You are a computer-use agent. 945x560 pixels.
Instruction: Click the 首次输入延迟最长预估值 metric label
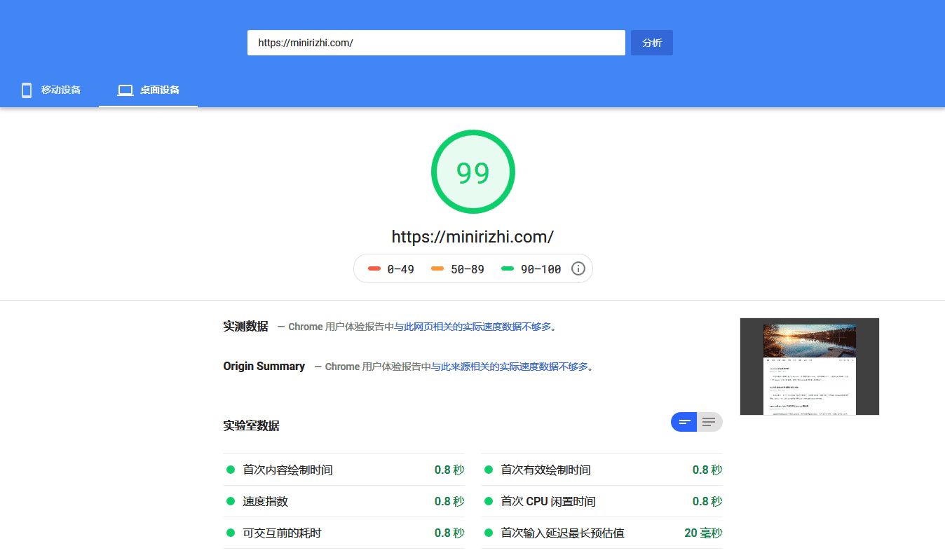pos(562,533)
